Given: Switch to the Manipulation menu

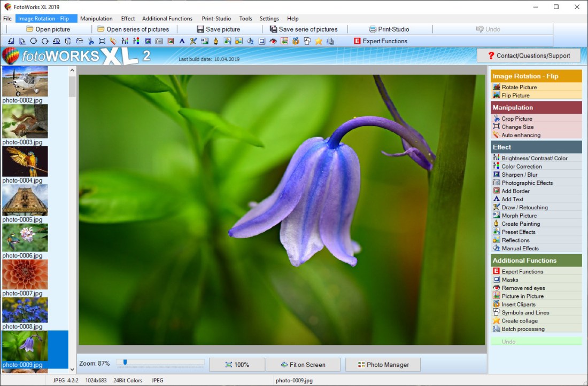Looking at the screenshot, I should click(x=96, y=18).
